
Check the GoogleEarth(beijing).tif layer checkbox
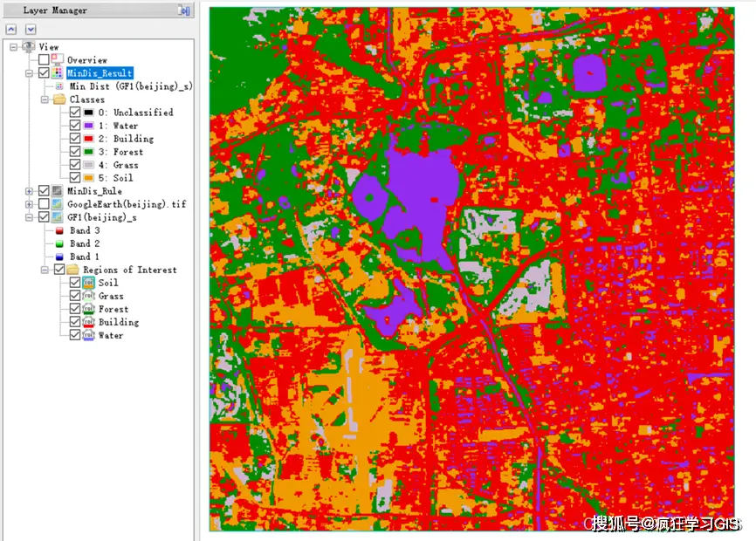44,204
